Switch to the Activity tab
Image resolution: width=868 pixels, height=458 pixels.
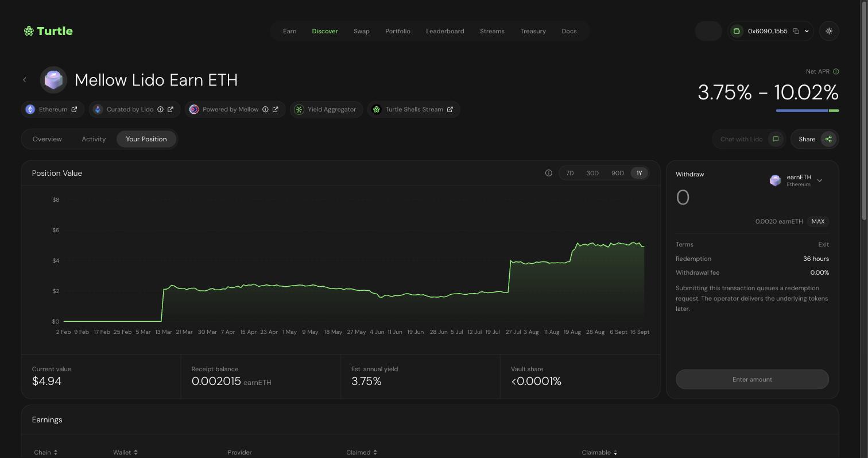coord(94,139)
